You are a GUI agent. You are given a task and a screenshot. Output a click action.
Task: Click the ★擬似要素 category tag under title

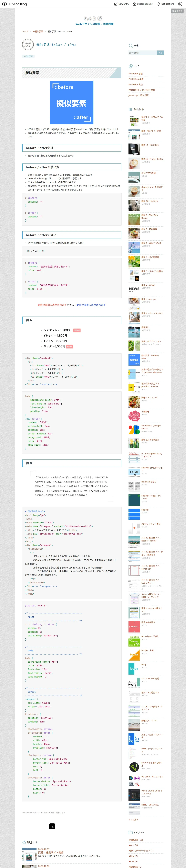tap(28, 56)
